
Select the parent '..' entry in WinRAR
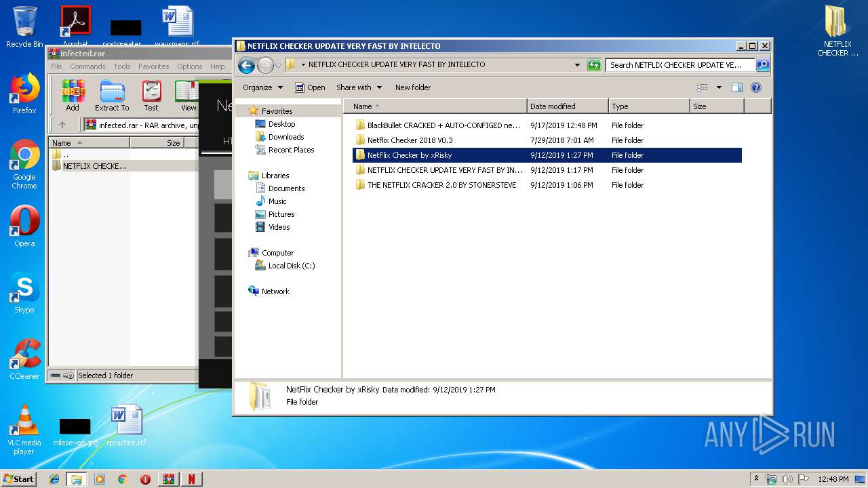click(66, 155)
